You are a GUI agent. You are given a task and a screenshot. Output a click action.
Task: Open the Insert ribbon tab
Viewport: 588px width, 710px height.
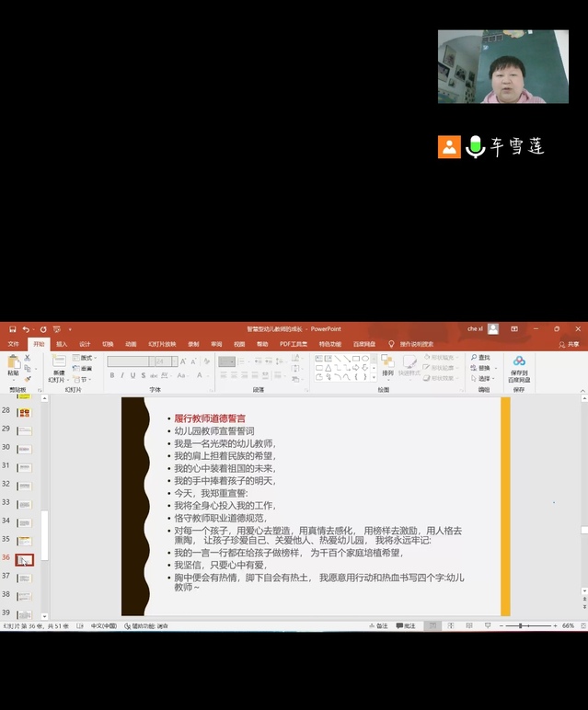62,344
